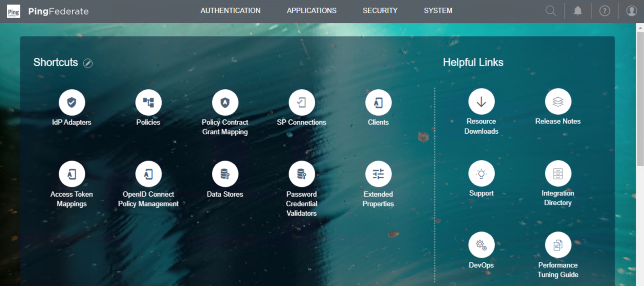This screenshot has height=286, width=644.
Task: Go to SP Connections shortcut
Action: click(301, 102)
